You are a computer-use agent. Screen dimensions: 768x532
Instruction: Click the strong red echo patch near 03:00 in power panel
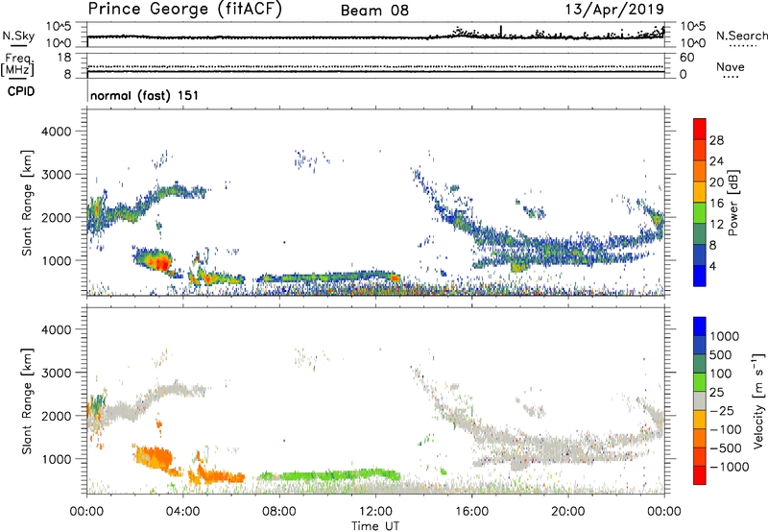point(160,262)
